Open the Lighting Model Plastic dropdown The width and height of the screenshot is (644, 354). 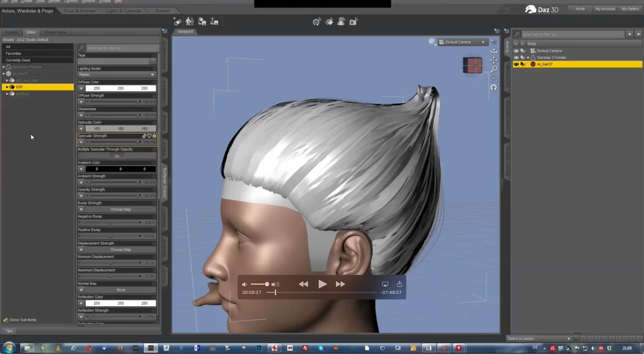click(117, 74)
